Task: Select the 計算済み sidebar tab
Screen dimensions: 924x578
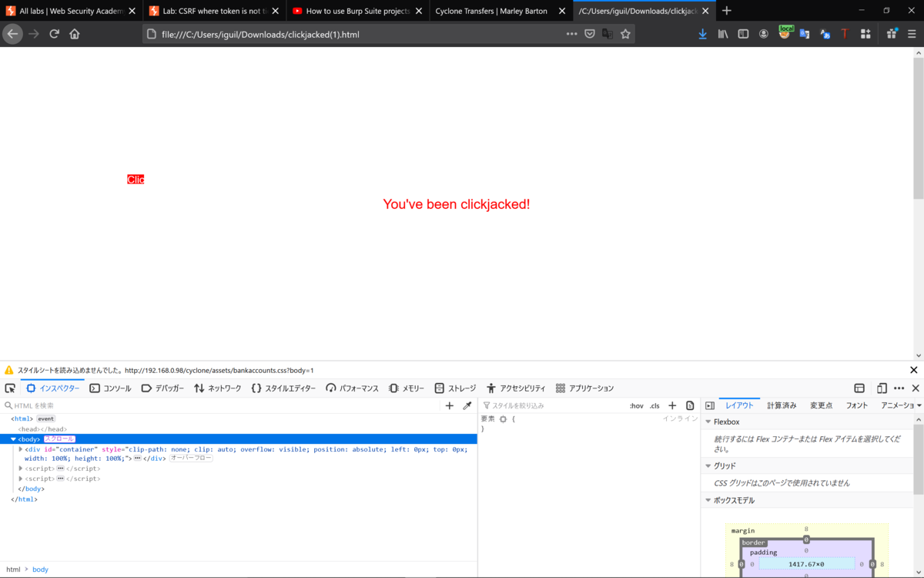Action: tap(782, 405)
